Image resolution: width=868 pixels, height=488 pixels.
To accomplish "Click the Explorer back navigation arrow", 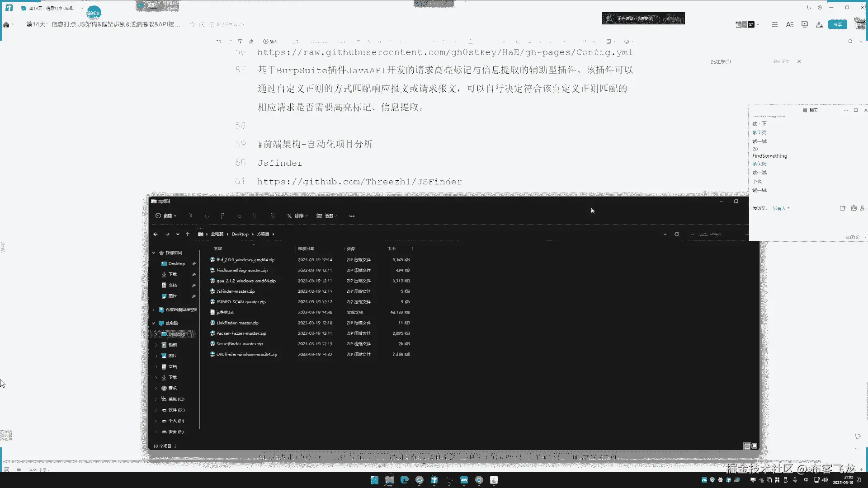I will click(156, 234).
